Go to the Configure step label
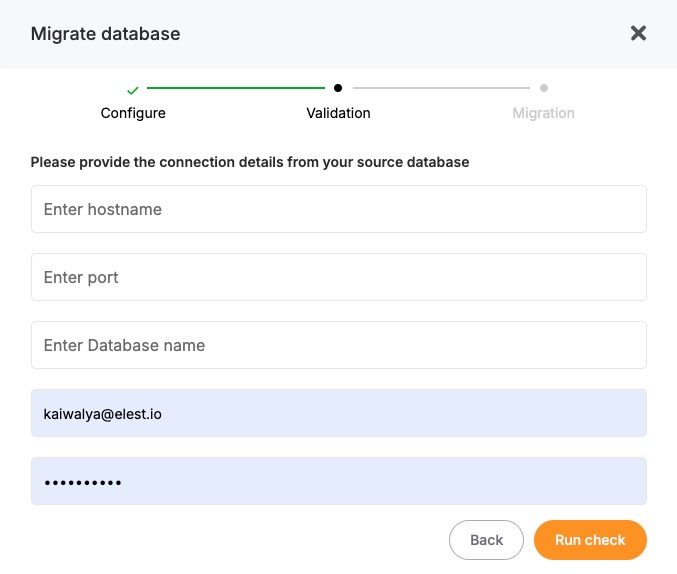Image resolution: width=677 pixels, height=574 pixels. 133,113
